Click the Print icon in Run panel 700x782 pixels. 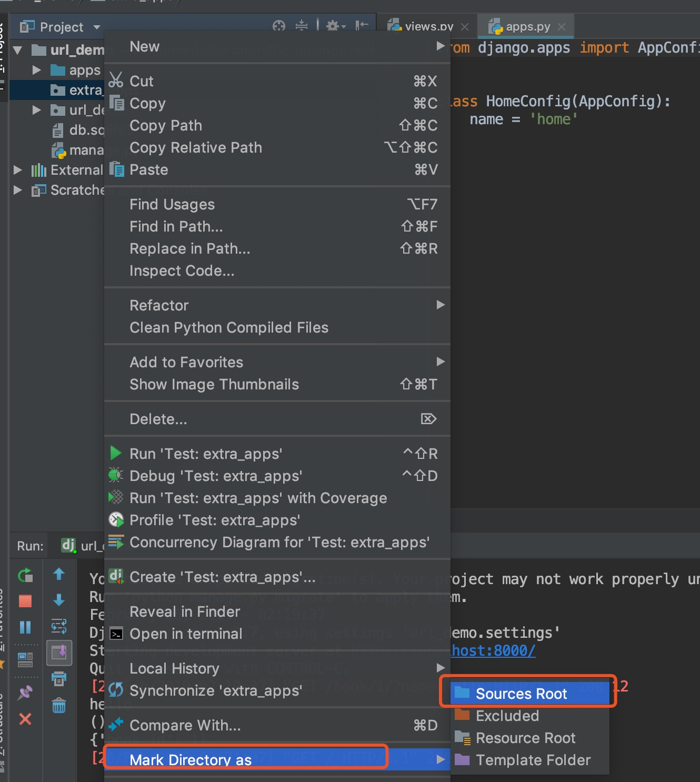point(59,679)
